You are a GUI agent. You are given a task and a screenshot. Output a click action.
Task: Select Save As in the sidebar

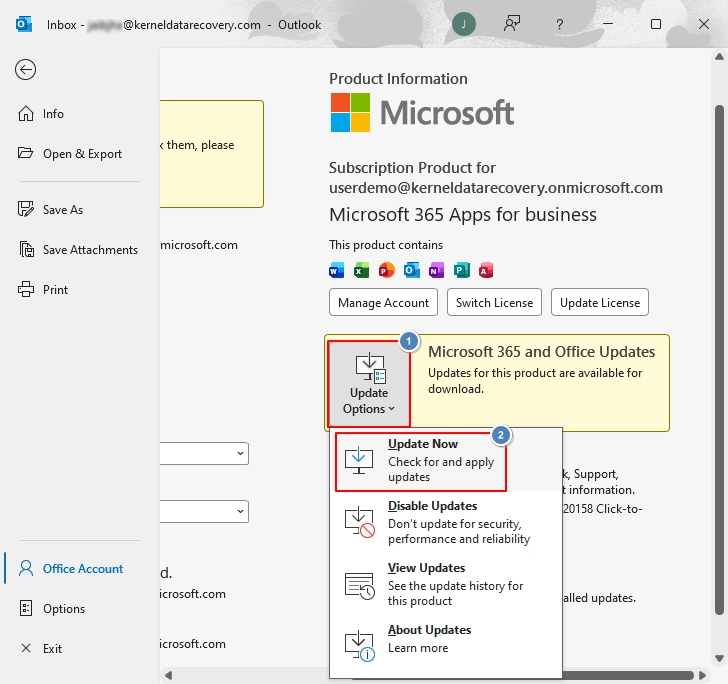(50, 209)
